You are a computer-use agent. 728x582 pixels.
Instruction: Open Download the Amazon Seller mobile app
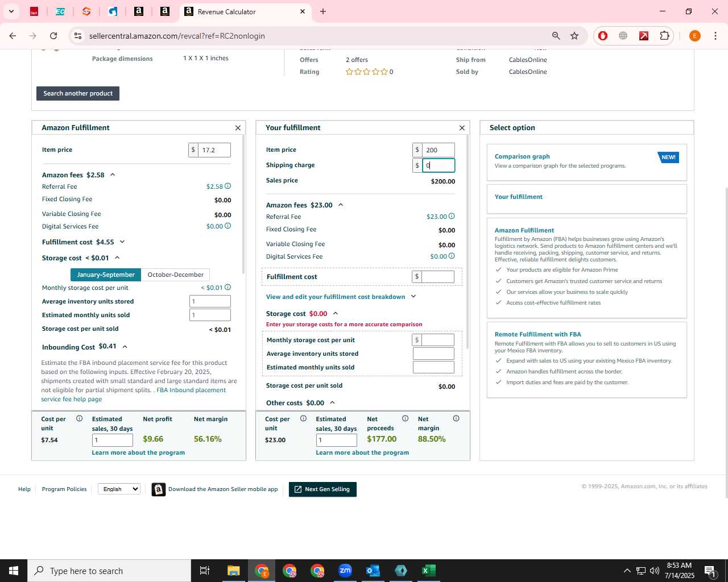(x=215, y=489)
